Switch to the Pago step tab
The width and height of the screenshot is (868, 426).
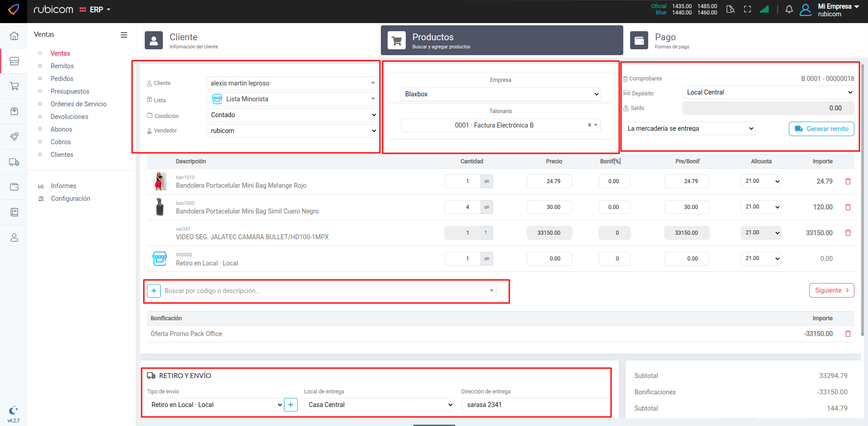point(665,40)
